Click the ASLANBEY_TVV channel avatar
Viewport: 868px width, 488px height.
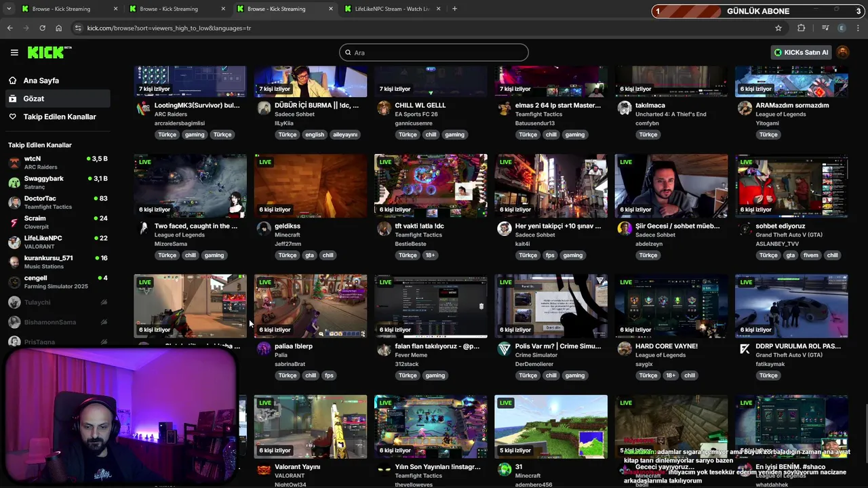click(x=745, y=228)
